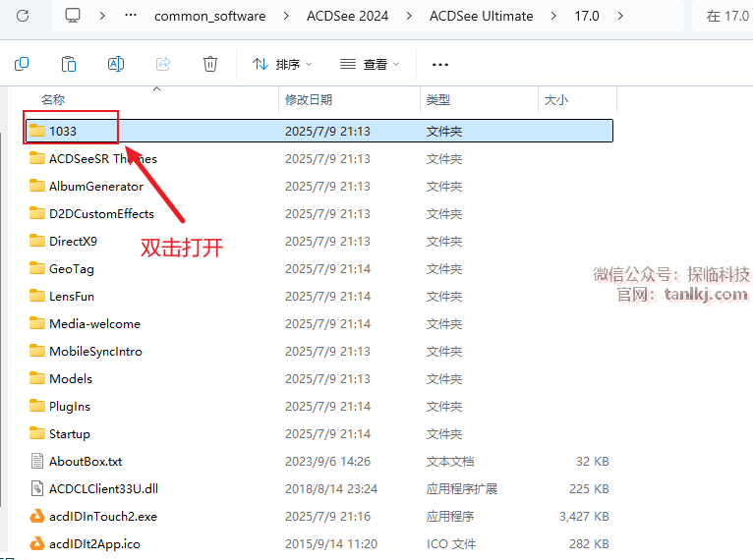Select the Startup folder name
Image resolution: width=753 pixels, height=560 pixels.
[x=70, y=434]
